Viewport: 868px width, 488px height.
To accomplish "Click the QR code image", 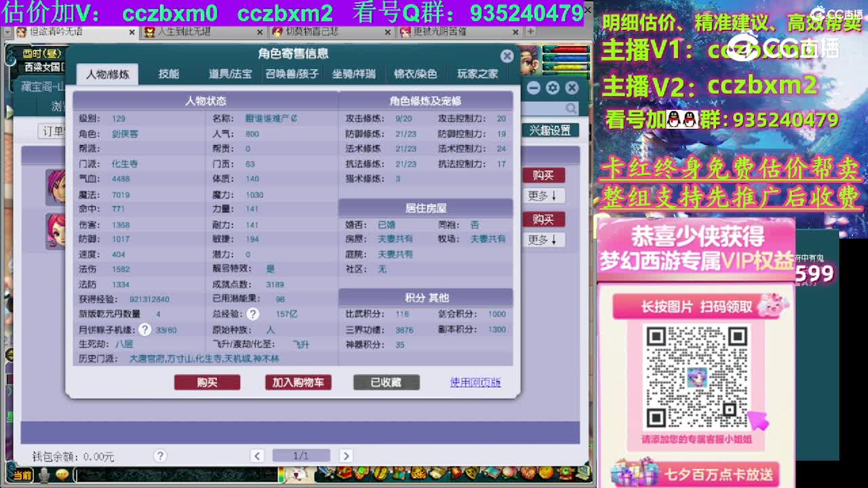I will pos(696,377).
